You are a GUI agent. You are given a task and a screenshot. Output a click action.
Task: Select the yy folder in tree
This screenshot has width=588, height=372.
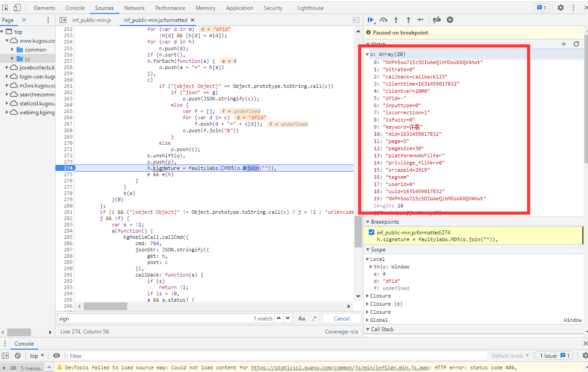click(x=27, y=59)
